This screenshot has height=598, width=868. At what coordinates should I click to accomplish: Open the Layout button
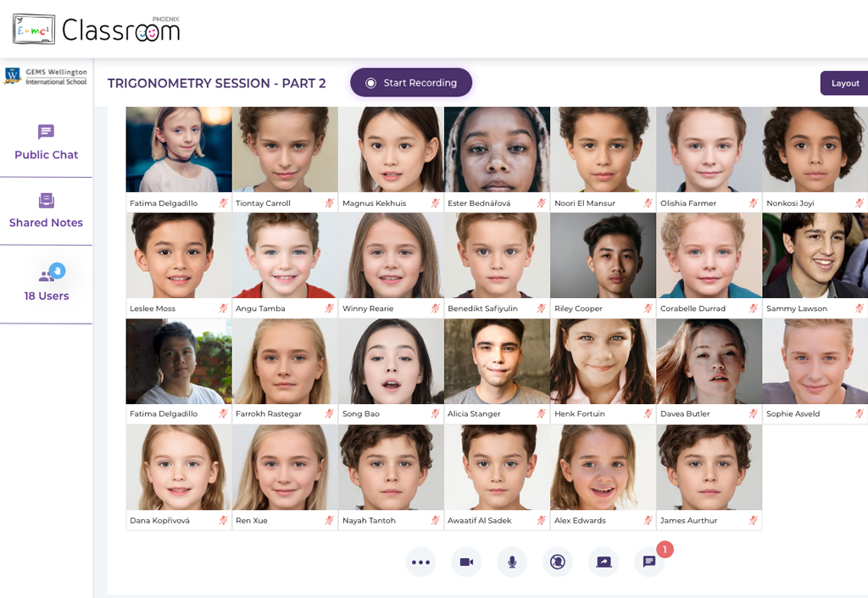(x=845, y=83)
